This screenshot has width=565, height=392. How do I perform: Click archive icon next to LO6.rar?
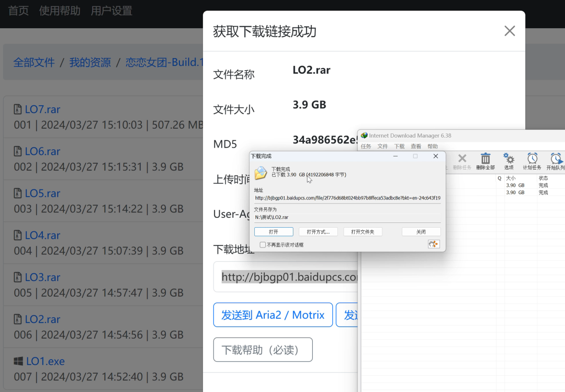[x=18, y=151]
